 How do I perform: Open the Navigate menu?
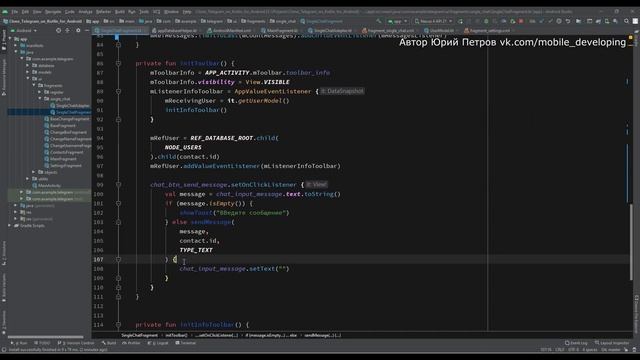(x=53, y=12)
